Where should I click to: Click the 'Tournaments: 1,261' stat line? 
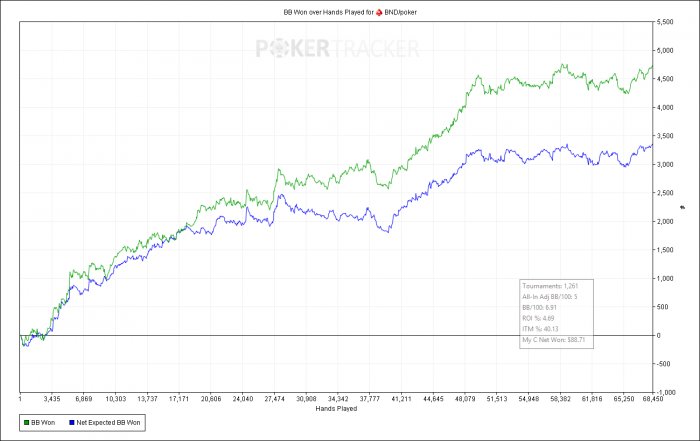[x=550, y=286]
